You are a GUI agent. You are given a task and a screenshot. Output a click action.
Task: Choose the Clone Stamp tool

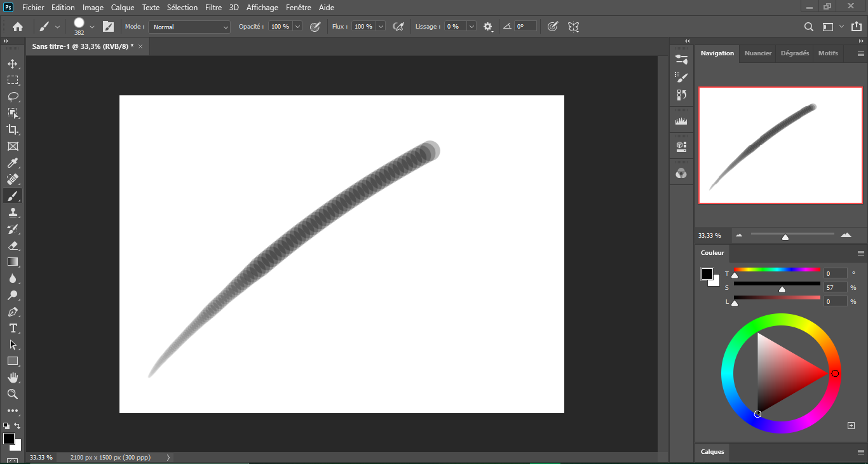tap(13, 212)
